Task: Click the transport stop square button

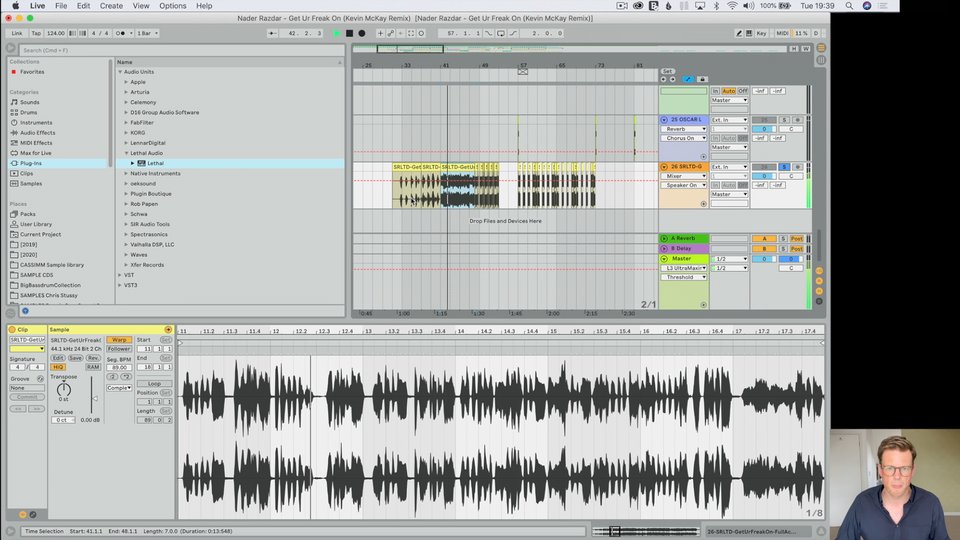Action: (x=350, y=33)
